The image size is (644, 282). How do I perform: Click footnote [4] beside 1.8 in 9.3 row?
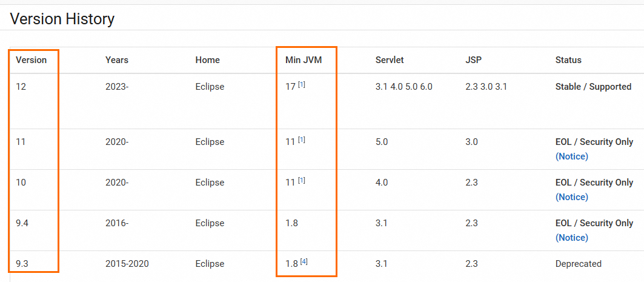pos(304,262)
